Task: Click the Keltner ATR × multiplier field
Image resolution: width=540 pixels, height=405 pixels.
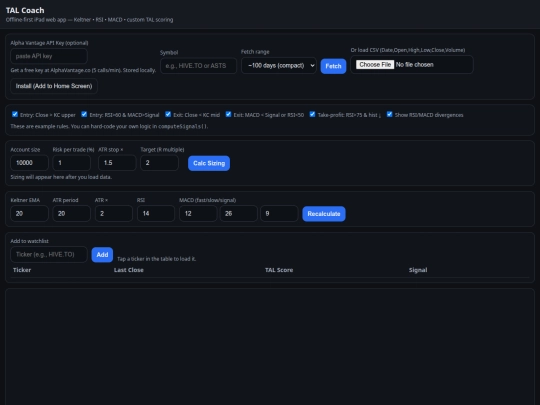Action: [x=114, y=214]
